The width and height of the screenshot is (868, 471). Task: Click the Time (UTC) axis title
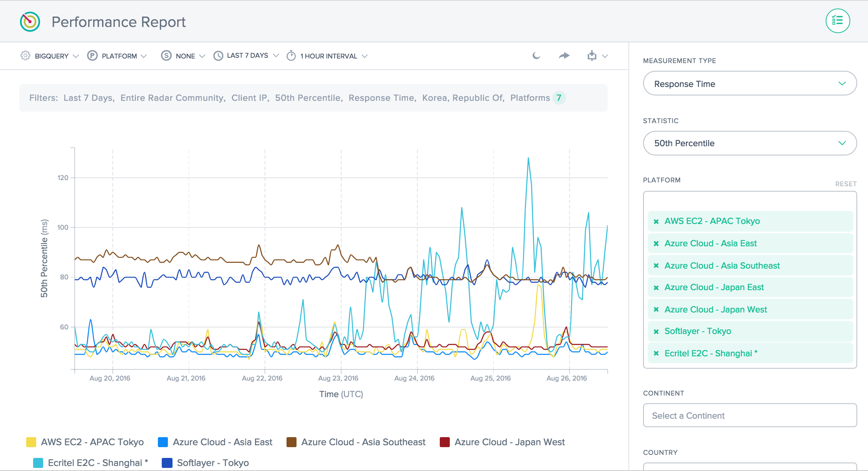pos(341,394)
